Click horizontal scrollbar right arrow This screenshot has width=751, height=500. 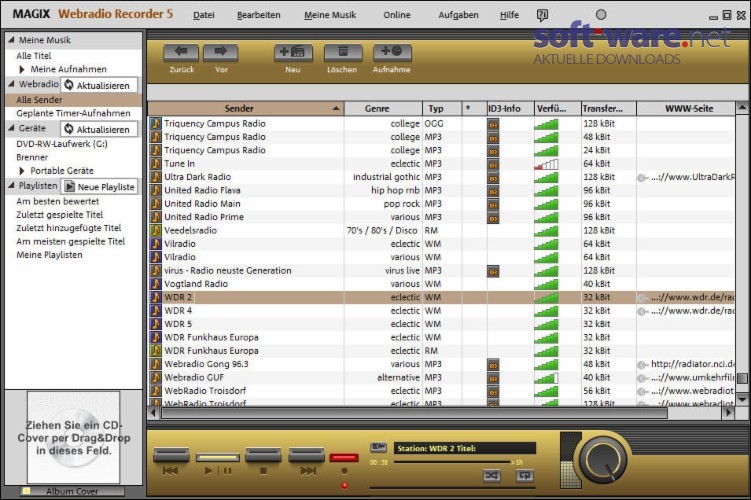[728, 413]
